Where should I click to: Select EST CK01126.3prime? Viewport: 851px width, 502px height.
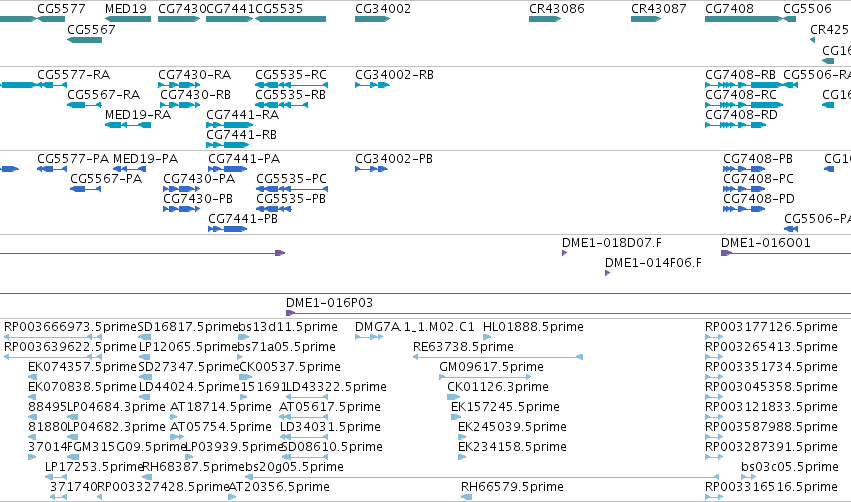(453, 397)
